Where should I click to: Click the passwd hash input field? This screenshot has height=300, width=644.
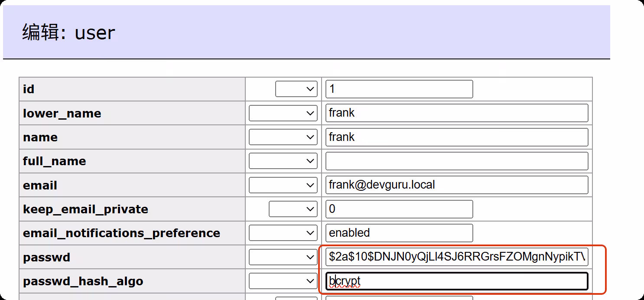[x=456, y=257]
